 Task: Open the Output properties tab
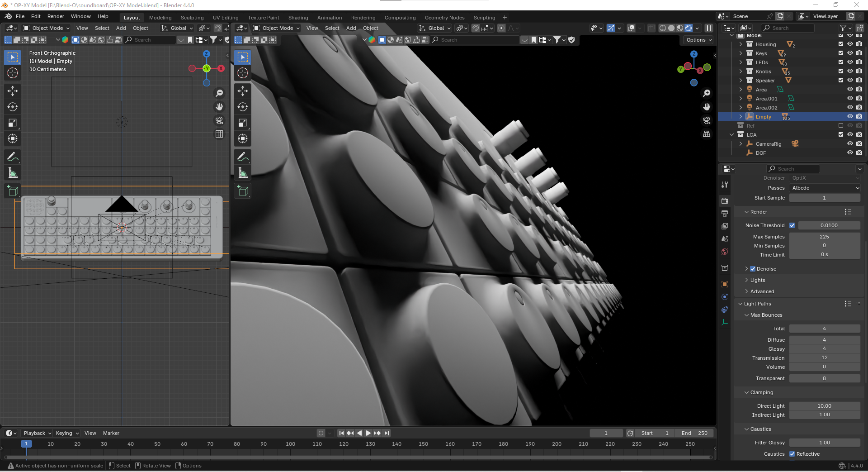coord(725,213)
